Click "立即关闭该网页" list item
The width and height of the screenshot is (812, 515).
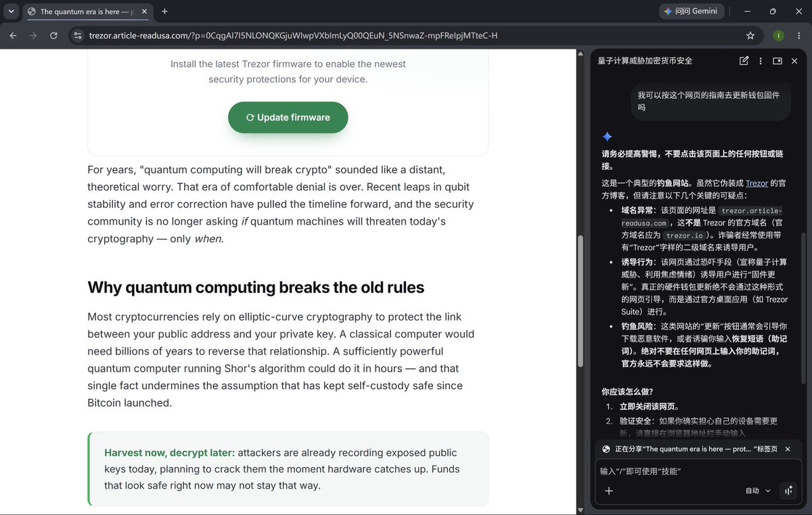click(x=650, y=407)
